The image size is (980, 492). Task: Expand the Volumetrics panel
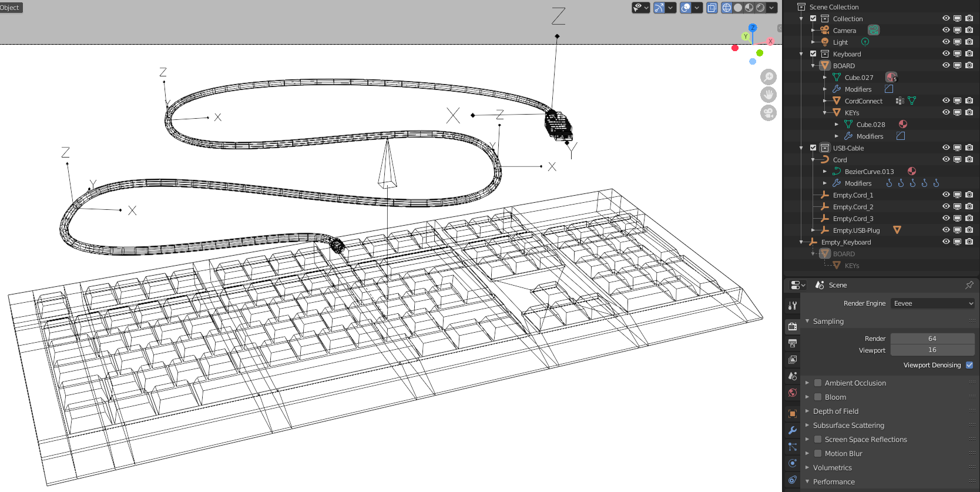(x=832, y=468)
